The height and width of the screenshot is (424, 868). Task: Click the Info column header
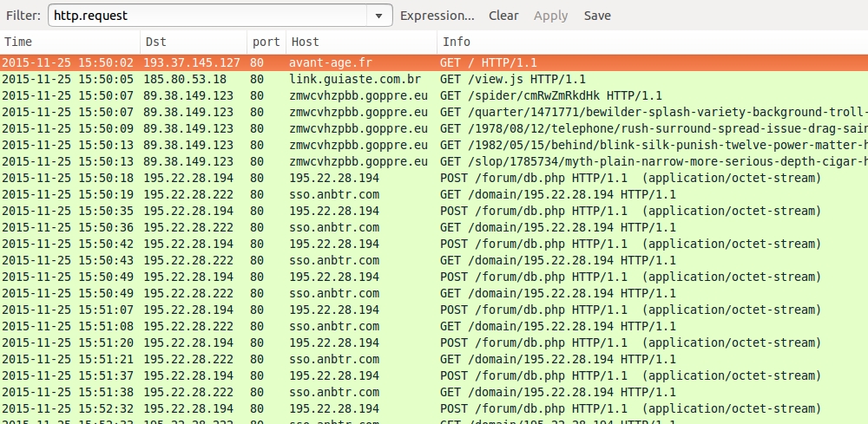651,42
